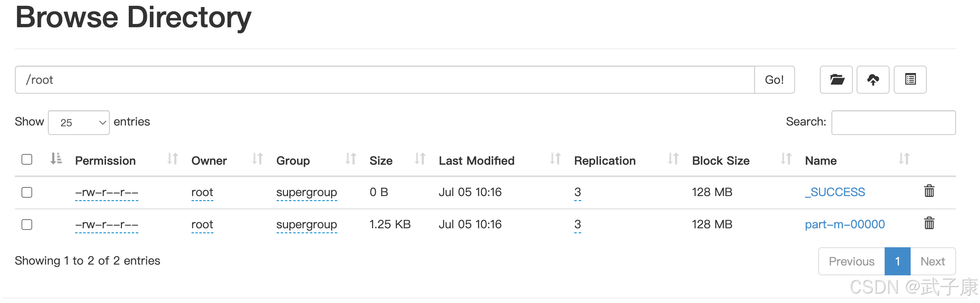The image size is (980, 303).
Task: Click the cut and paste list icon
Action: tap(910, 80)
